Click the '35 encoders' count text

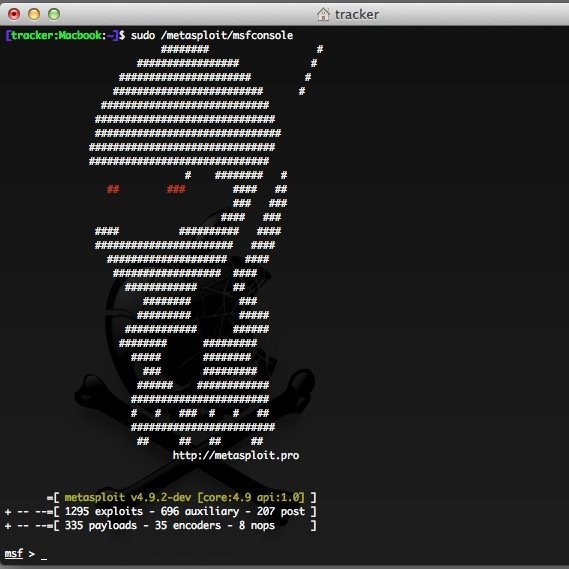pyautogui.click(x=188, y=526)
